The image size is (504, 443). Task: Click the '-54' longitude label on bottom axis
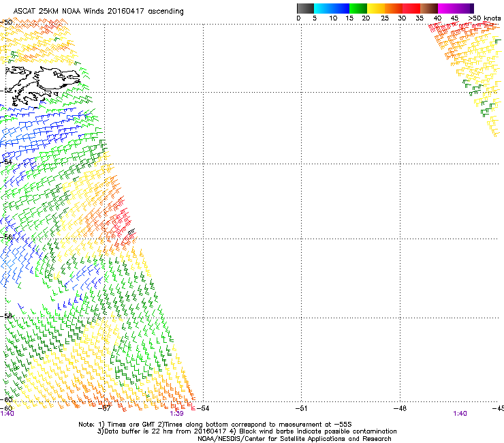pyautogui.click(x=203, y=408)
